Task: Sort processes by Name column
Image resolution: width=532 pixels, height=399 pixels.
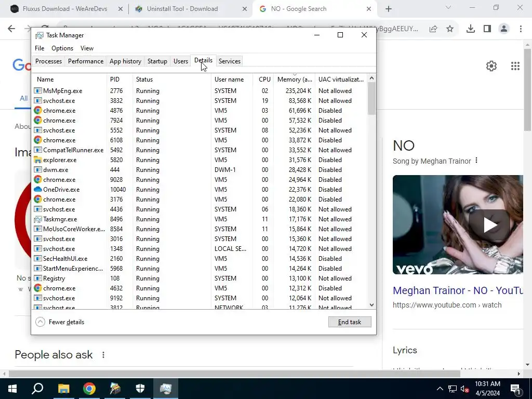Action: 70,79
